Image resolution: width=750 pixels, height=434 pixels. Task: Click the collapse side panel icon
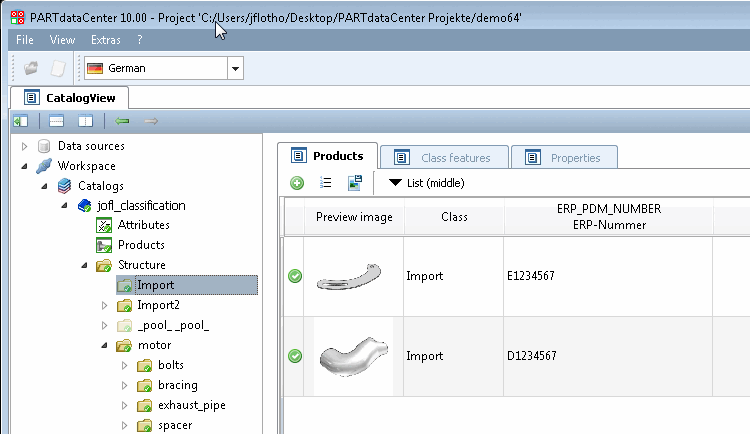click(20, 121)
